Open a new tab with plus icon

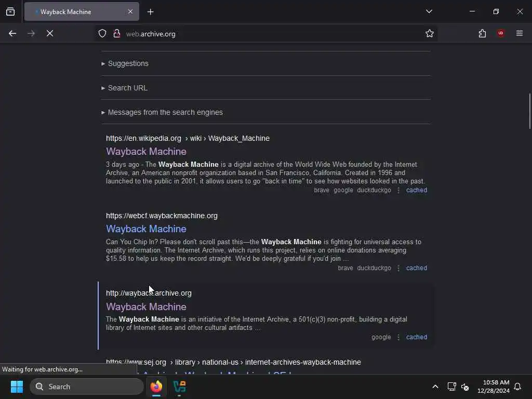(150, 12)
